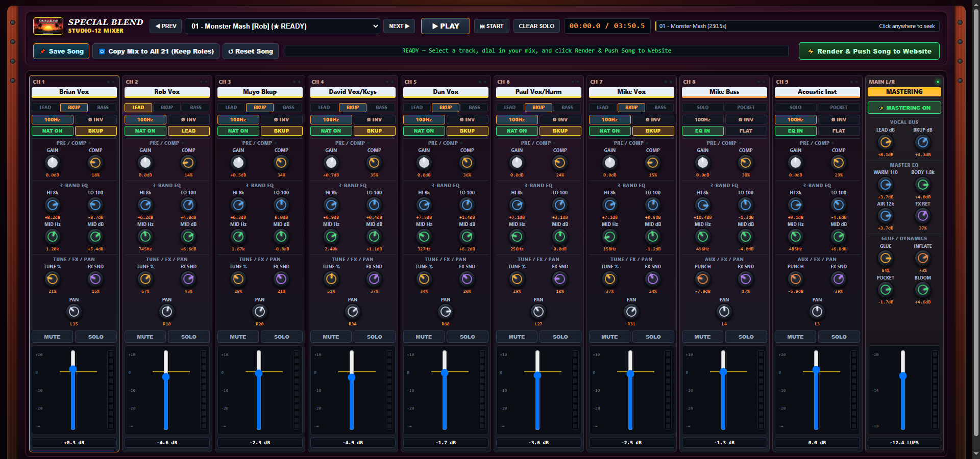Click the MAIN L/R master fader
Screen dimensions: 980x459
[x=903, y=375]
